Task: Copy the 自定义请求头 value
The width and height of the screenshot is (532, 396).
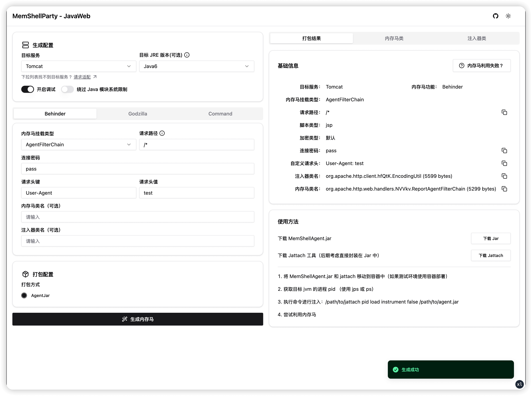Action: click(x=504, y=163)
